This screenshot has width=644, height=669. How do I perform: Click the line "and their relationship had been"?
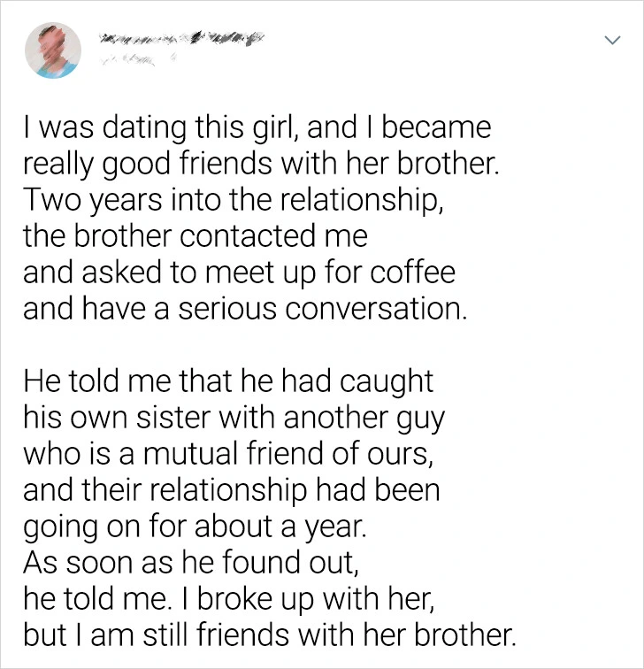(x=231, y=489)
